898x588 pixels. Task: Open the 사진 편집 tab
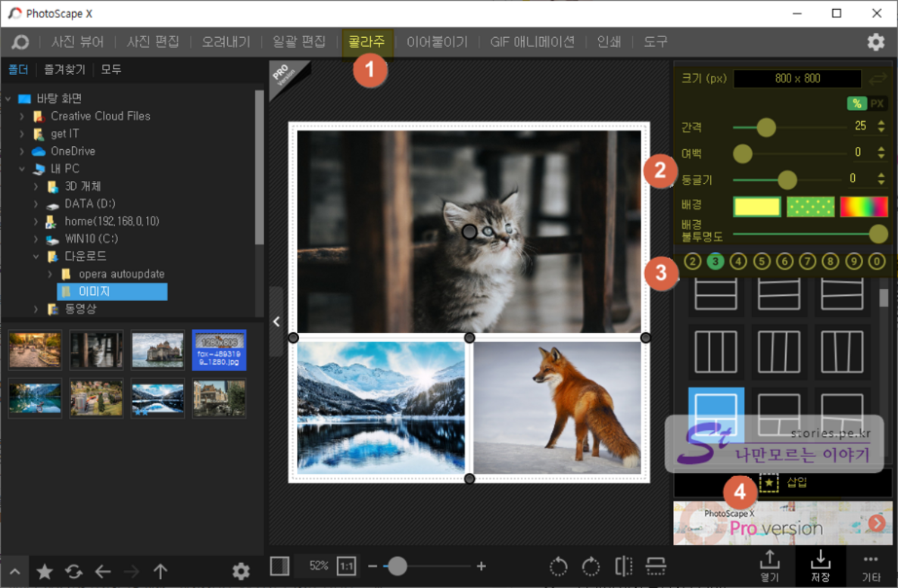(x=153, y=42)
